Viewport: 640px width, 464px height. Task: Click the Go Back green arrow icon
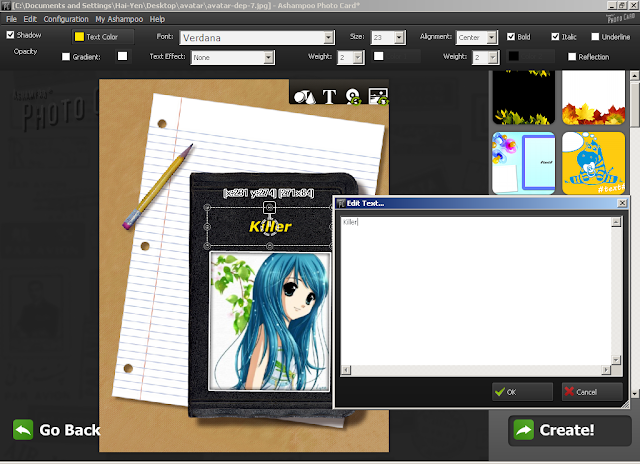coord(23,430)
